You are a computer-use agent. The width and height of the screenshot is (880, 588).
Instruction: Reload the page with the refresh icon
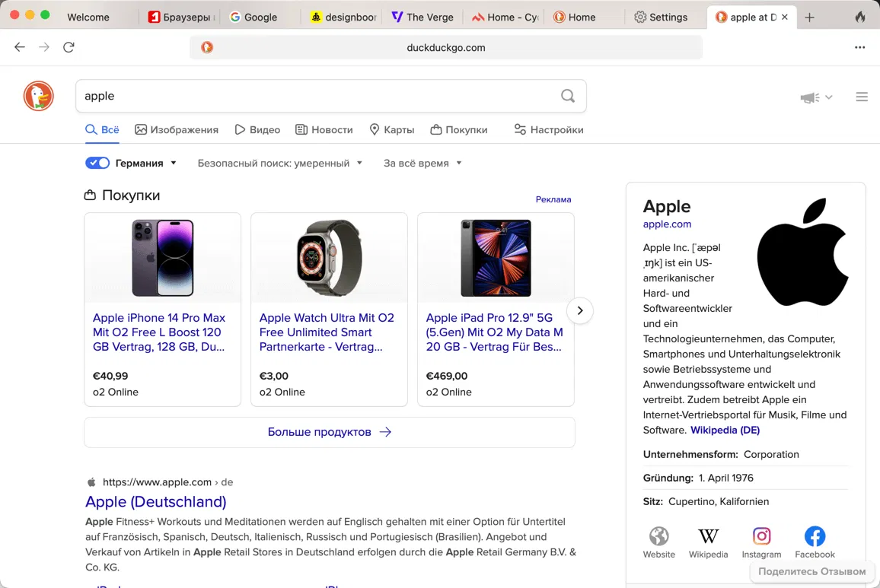click(69, 47)
